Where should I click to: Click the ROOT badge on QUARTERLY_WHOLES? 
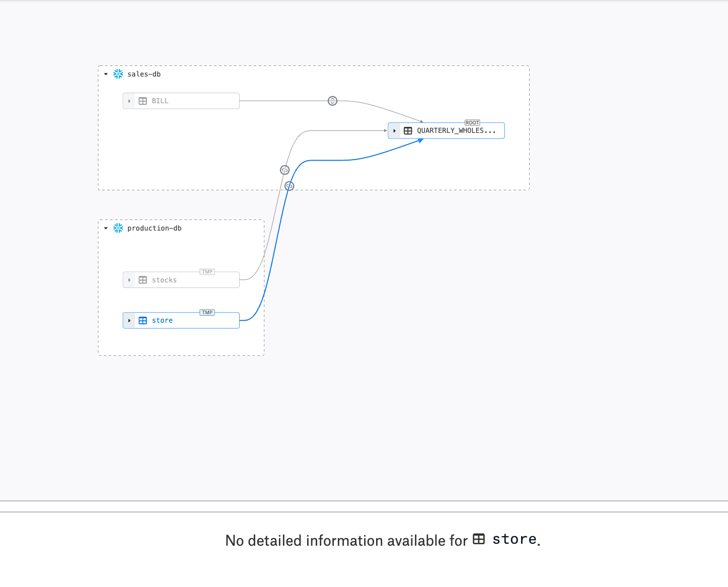(x=472, y=123)
